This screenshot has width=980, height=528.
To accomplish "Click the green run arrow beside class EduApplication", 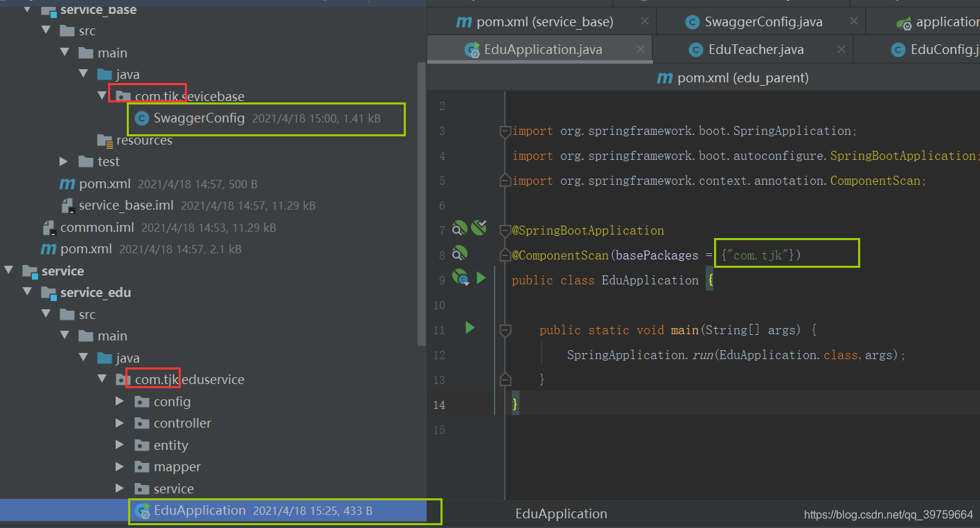I will [x=481, y=278].
